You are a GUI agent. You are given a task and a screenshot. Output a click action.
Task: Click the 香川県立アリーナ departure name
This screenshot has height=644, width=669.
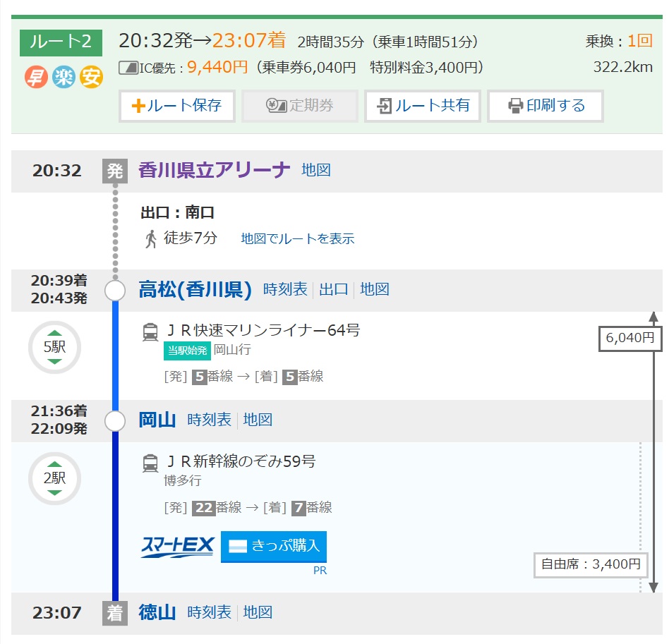tap(215, 170)
